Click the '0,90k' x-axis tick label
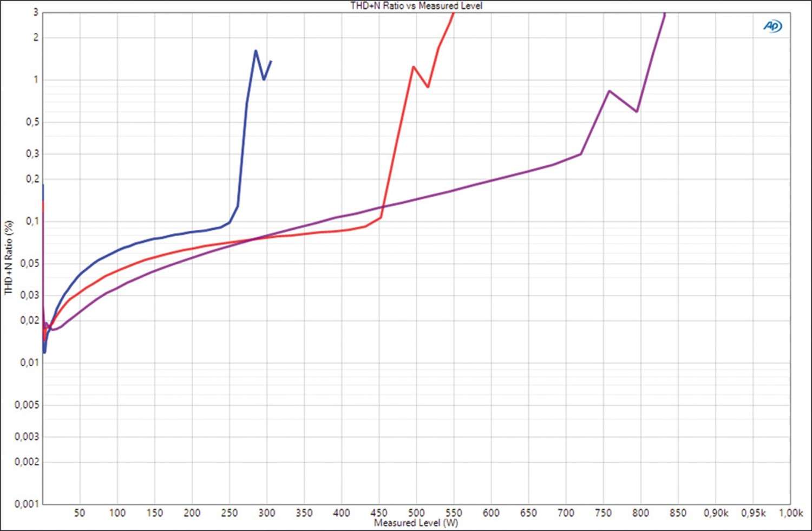The image size is (812, 531). (x=716, y=513)
